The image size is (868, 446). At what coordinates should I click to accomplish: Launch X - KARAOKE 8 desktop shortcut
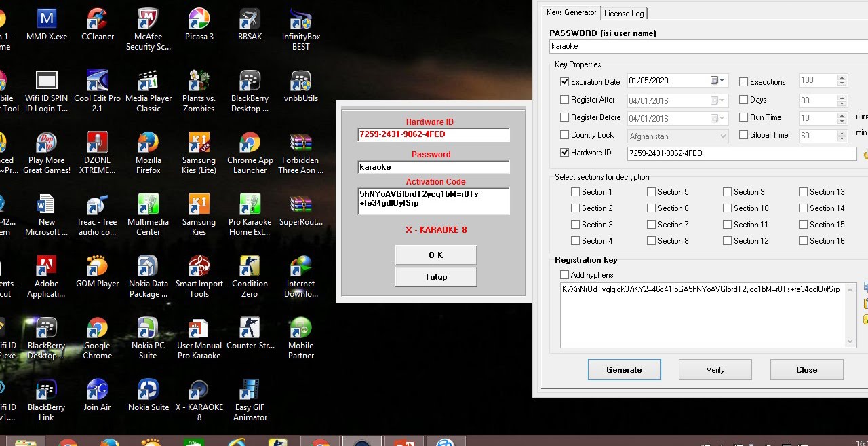199,400
